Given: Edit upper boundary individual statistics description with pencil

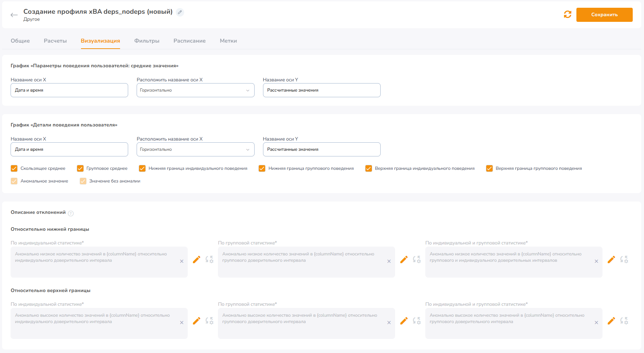Looking at the screenshot, I should click(x=196, y=321).
